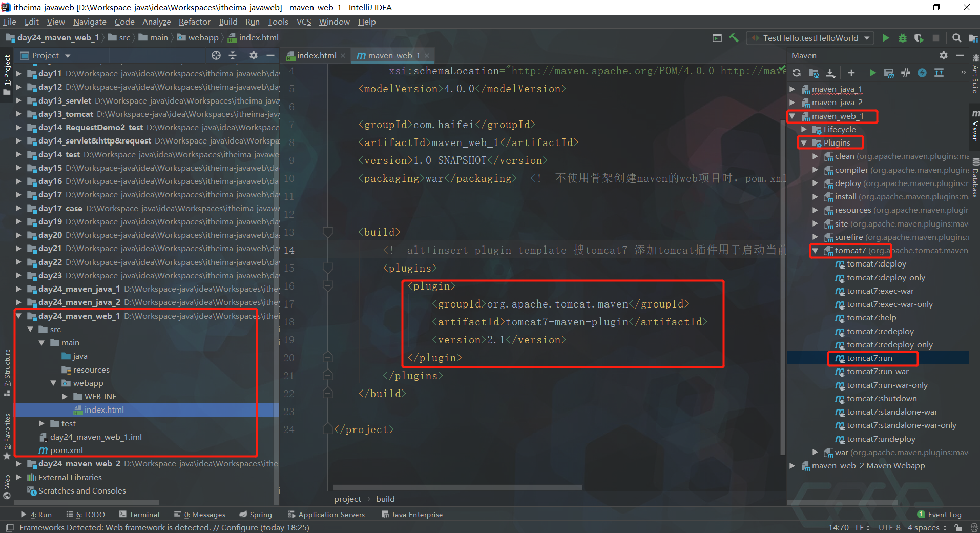The height and width of the screenshot is (533, 980).
Task: Open the Navigate menu
Action: pos(90,22)
